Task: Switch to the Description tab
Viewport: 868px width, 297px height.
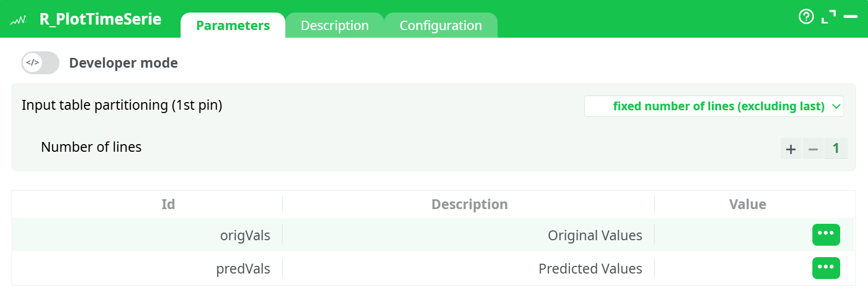Action: tap(334, 26)
